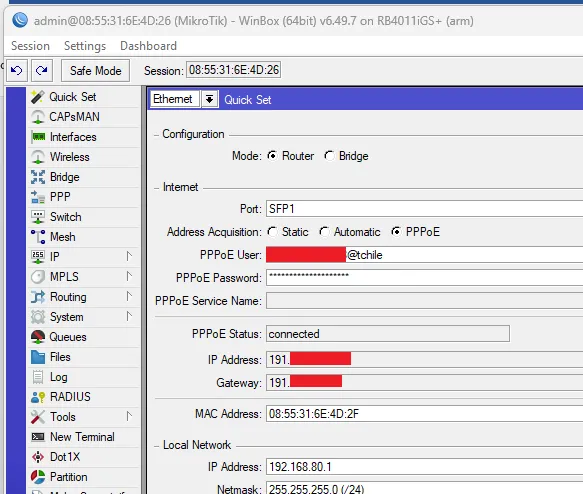Choose Static address acquisition

[273, 232]
